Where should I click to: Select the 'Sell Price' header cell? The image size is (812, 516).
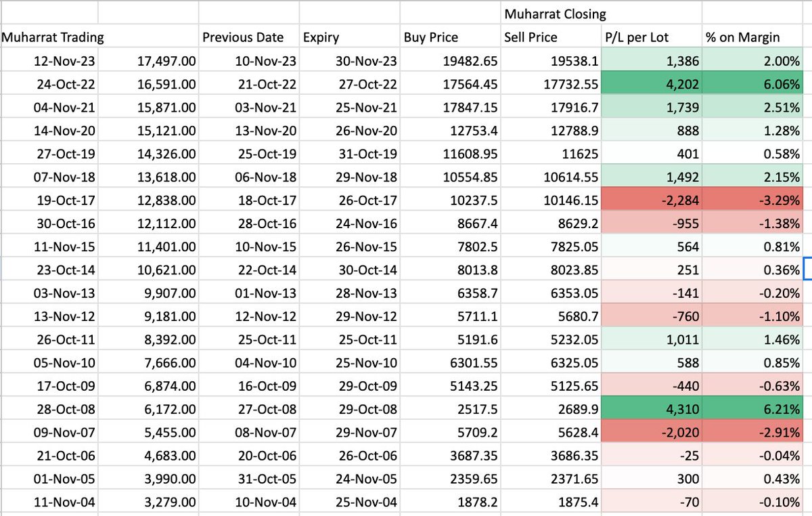point(550,38)
